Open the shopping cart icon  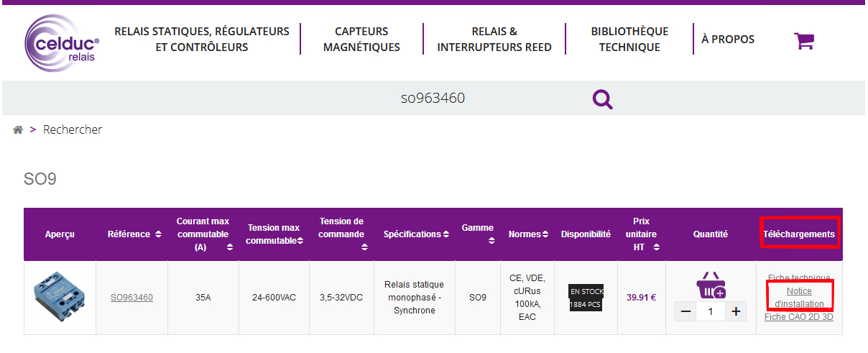[x=803, y=40]
